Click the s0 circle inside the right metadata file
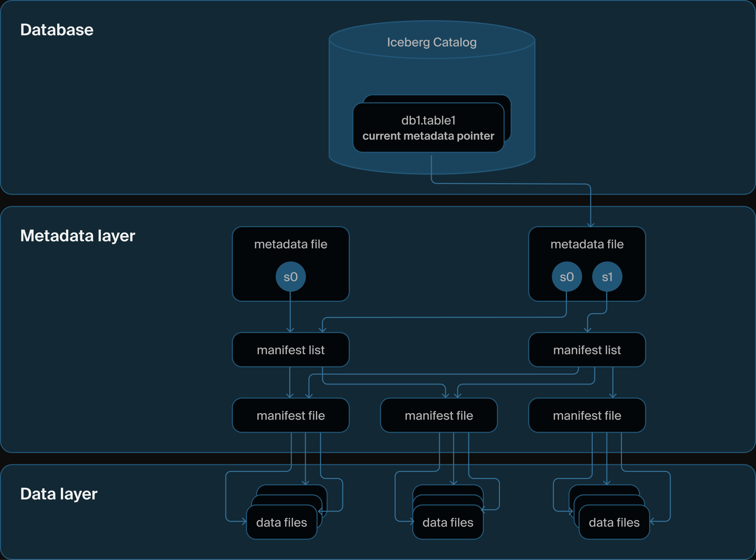Viewport: 756px width, 560px height. (567, 276)
